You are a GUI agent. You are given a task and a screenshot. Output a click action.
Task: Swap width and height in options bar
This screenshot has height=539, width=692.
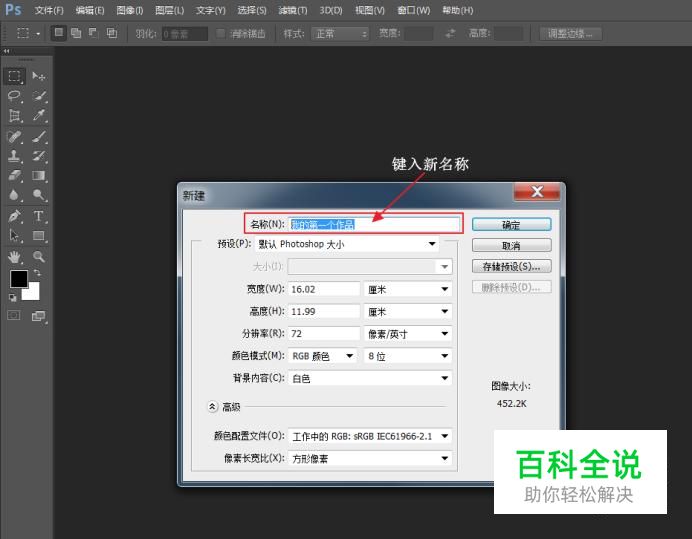click(x=450, y=34)
